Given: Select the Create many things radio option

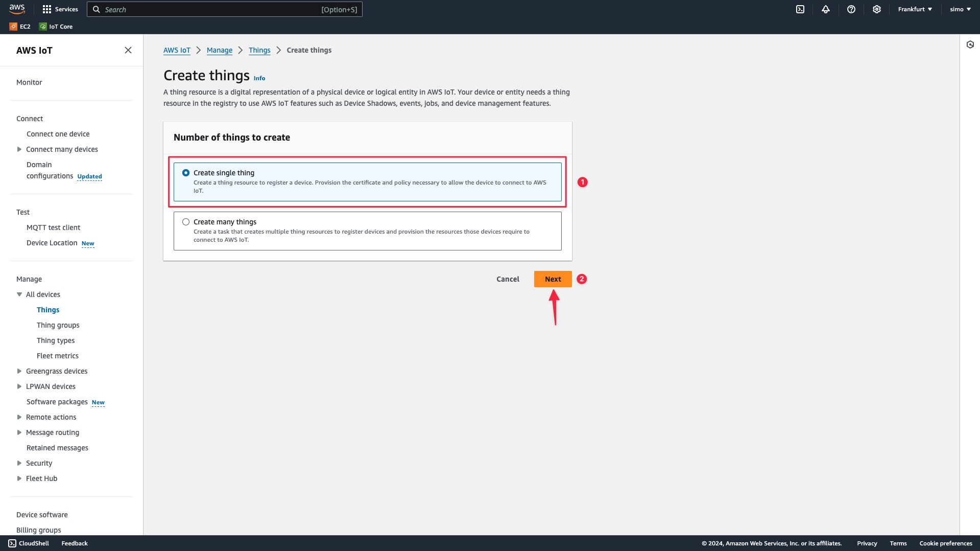Looking at the screenshot, I should [186, 222].
